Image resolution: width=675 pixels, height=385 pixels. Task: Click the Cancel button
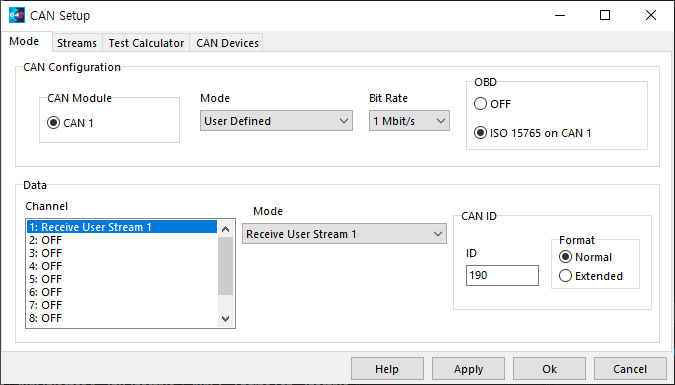coord(630,369)
